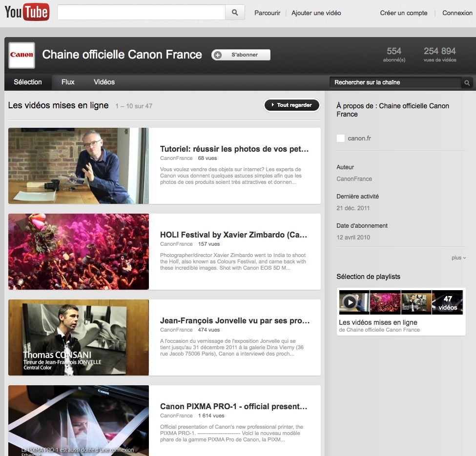Click the magnifier icon on the main search bar
The height and width of the screenshot is (456, 476).
(234, 12)
